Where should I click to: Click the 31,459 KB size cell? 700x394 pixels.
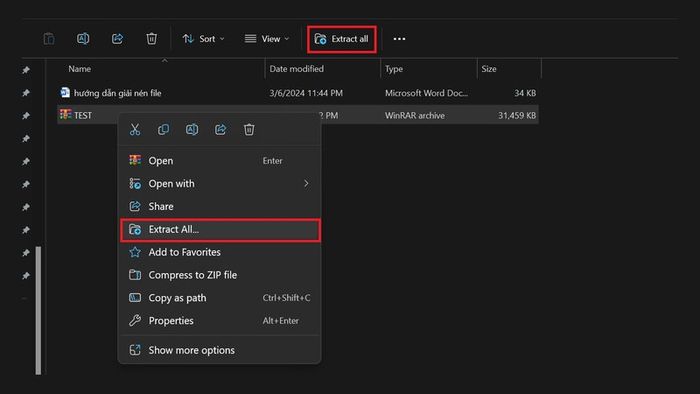pyautogui.click(x=517, y=116)
